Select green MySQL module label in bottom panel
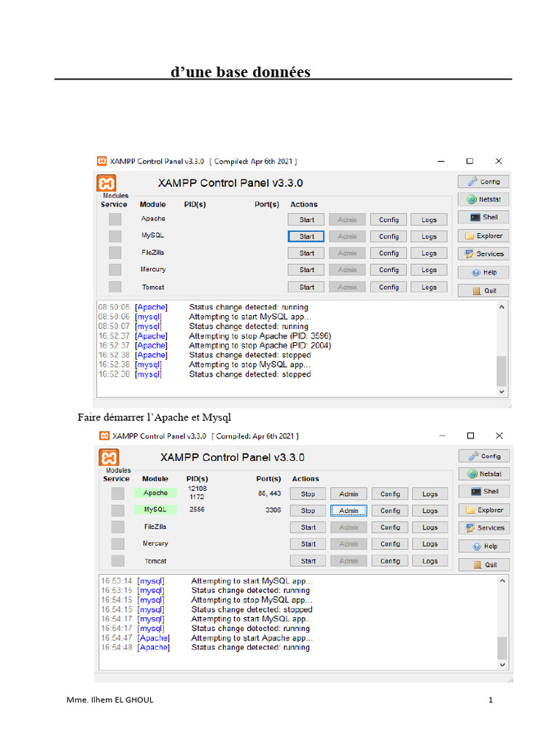This screenshot has height=747, width=560. tap(155, 510)
